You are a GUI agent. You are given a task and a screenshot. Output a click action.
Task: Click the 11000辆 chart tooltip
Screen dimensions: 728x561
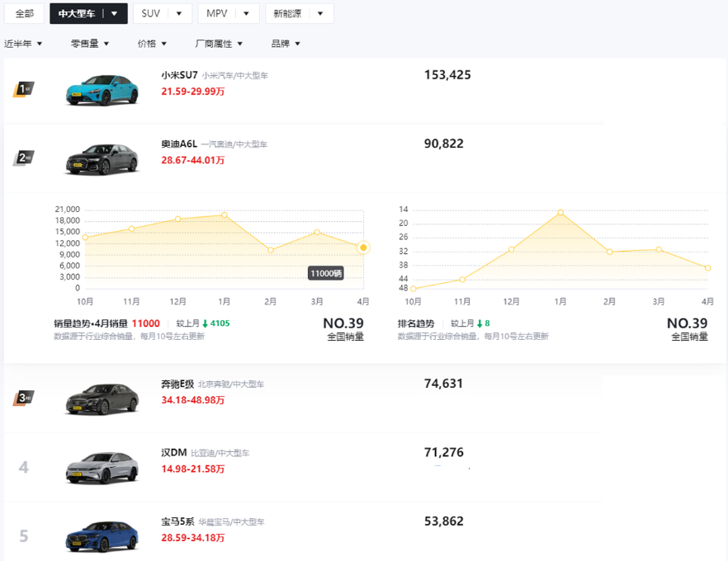(x=326, y=273)
